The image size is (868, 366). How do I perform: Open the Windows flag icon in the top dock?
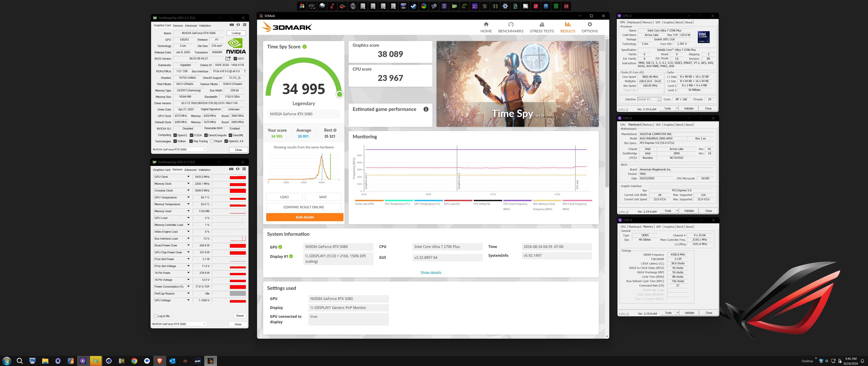[x=302, y=6]
